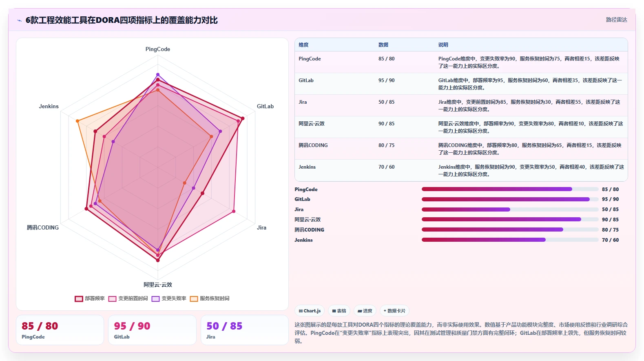Click the orange Jenkins data point on radar
The height and width of the screenshot is (361, 644).
[77, 121]
